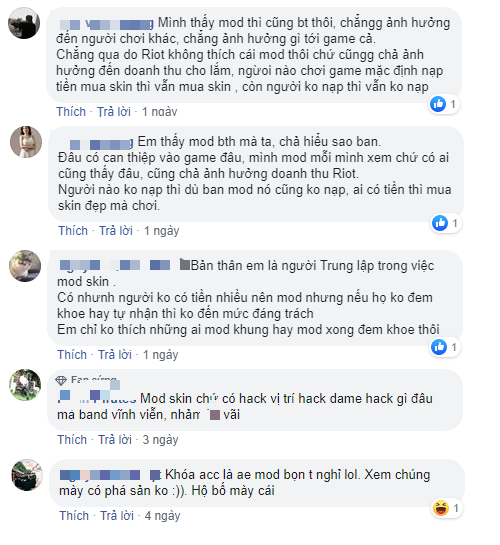Screen dimensions: 500x545
Task: Like the 'Mod skin chứ có hack' comment
Action: coord(72,440)
